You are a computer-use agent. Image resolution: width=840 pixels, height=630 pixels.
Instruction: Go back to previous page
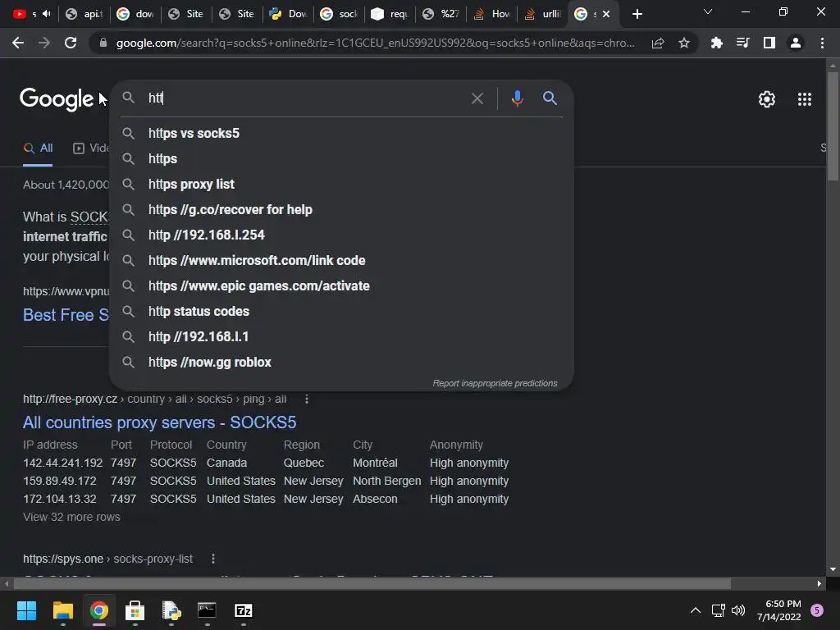18,43
